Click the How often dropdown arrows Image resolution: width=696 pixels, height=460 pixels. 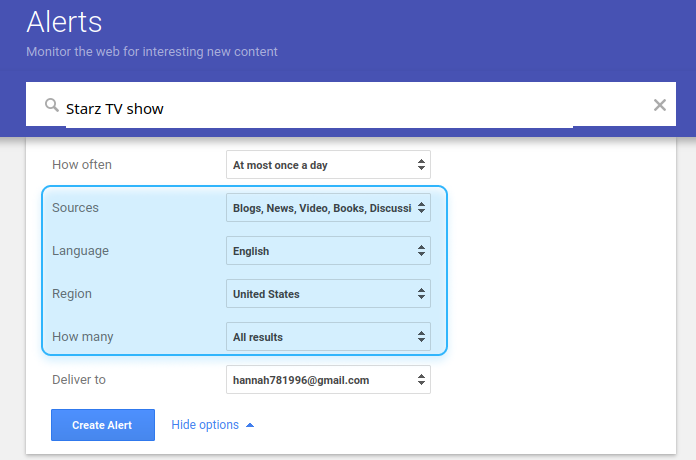pos(421,165)
